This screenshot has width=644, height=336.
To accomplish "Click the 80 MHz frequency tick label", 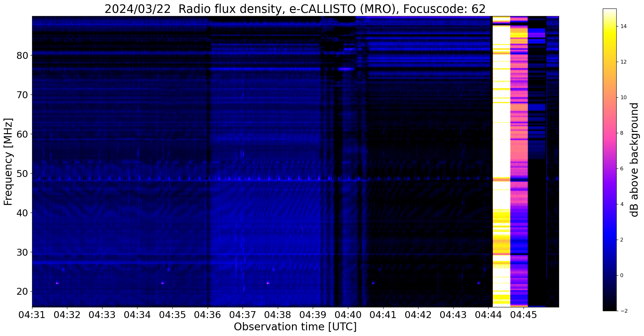I will click(x=23, y=55).
